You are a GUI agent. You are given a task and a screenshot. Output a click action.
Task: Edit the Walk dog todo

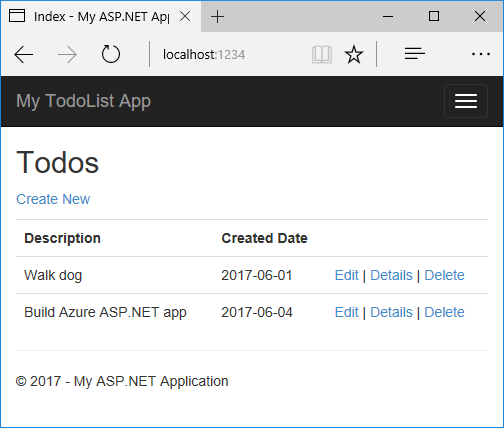[x=346, y=275]
